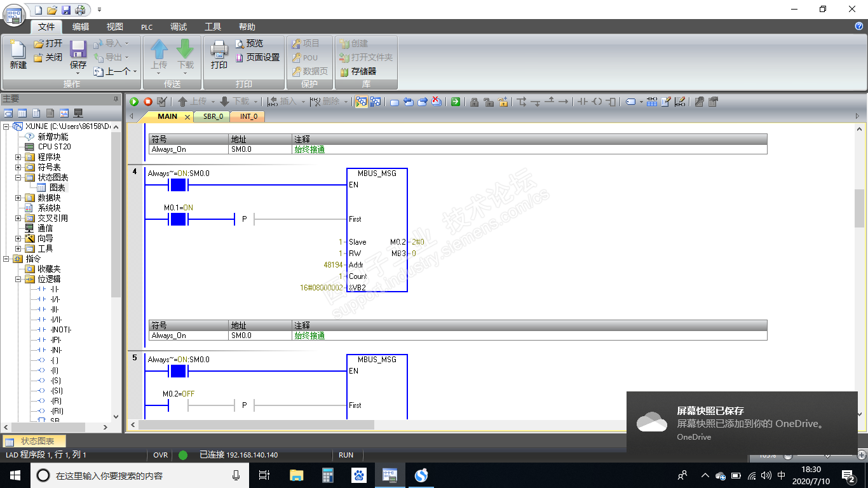Screen dimensions: 868x488
Task: Switch to the 工具 (Tools) ribbon tab
Action: click(213, 27)
